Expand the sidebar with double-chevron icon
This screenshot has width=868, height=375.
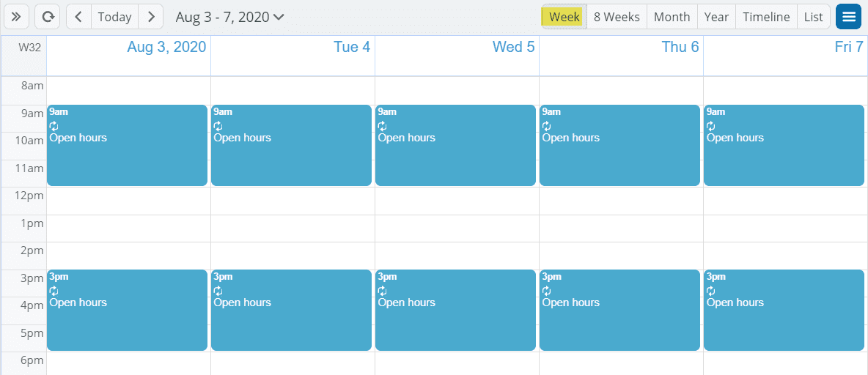pos(15,17)
